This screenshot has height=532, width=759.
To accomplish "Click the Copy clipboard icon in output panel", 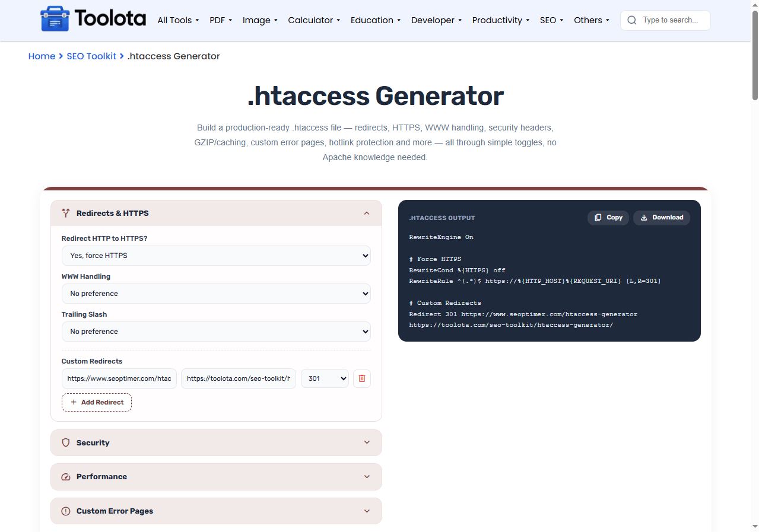I will 598,218.
